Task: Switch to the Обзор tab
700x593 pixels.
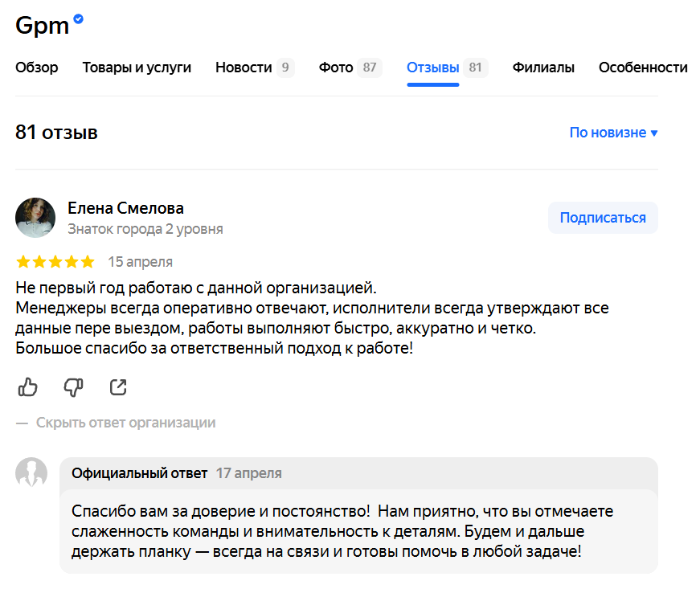Action: coord(37,67)
